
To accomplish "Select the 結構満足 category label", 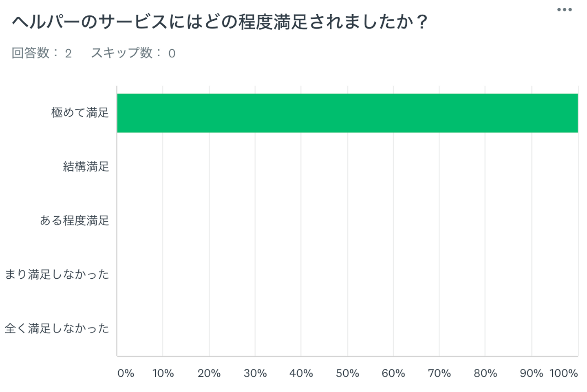I will (86, 167).
